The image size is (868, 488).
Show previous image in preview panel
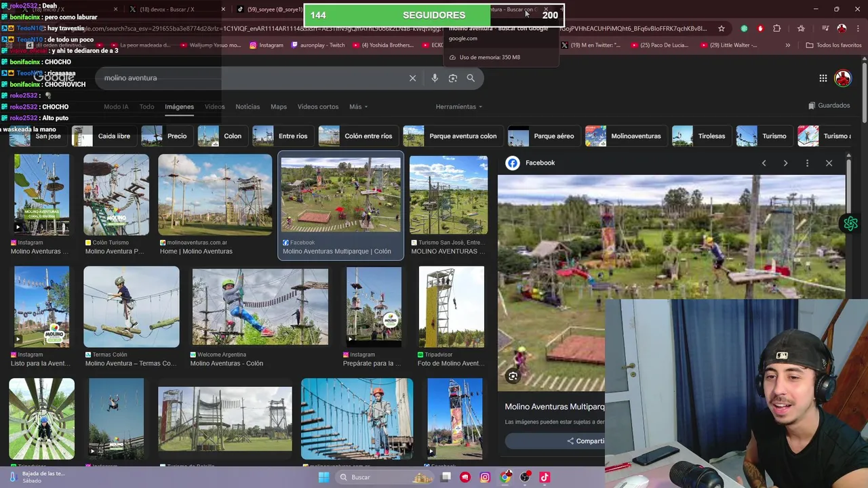tap(764, 163)
